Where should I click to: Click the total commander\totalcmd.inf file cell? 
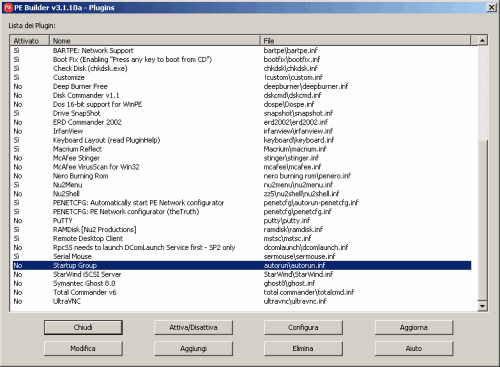309,292
